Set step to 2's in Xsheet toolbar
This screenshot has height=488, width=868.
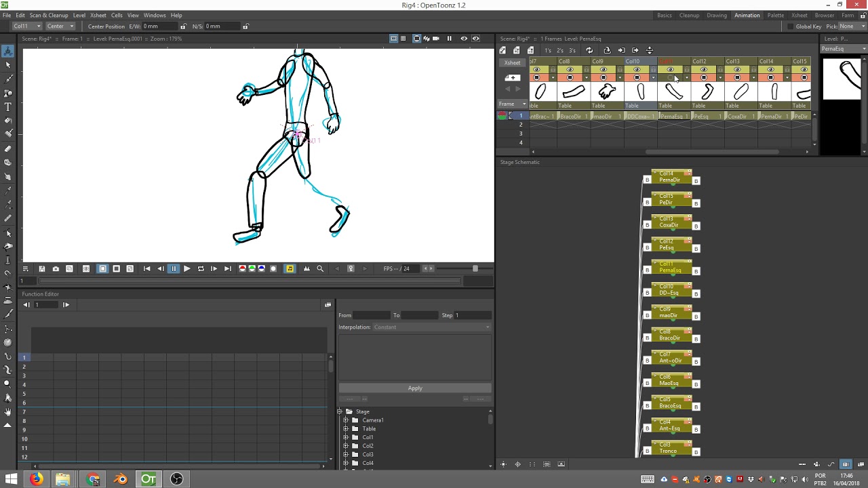[560, 50]
